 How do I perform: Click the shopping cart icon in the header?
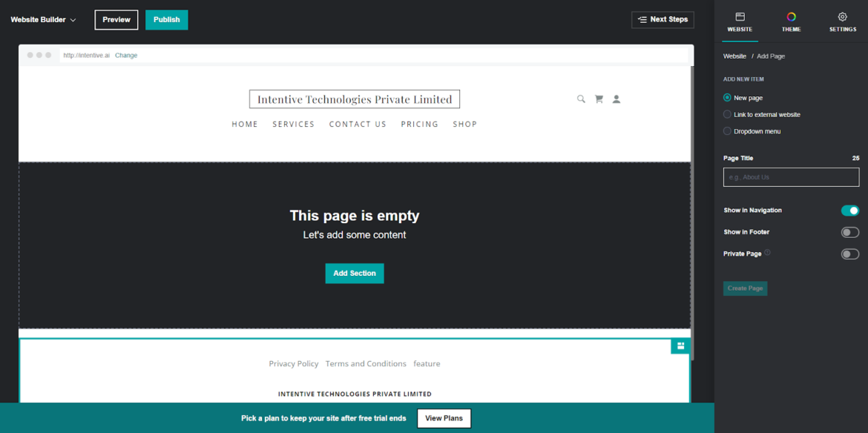coord(599,99)
